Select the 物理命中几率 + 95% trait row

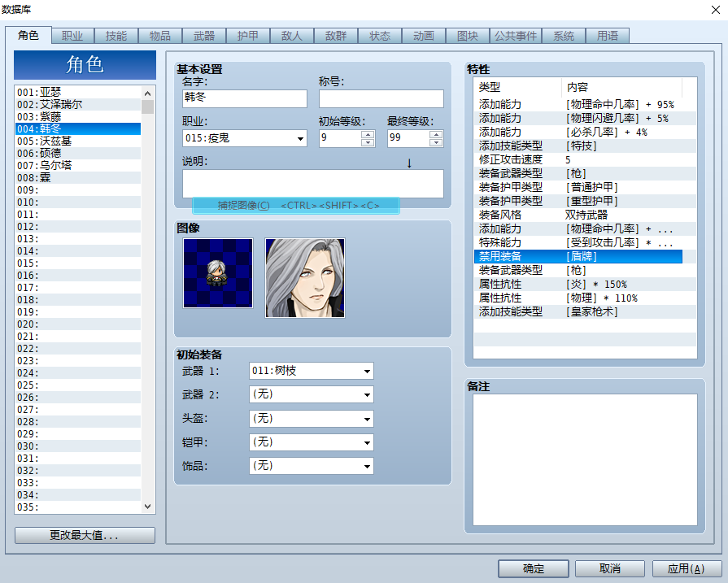coord(585,104)
